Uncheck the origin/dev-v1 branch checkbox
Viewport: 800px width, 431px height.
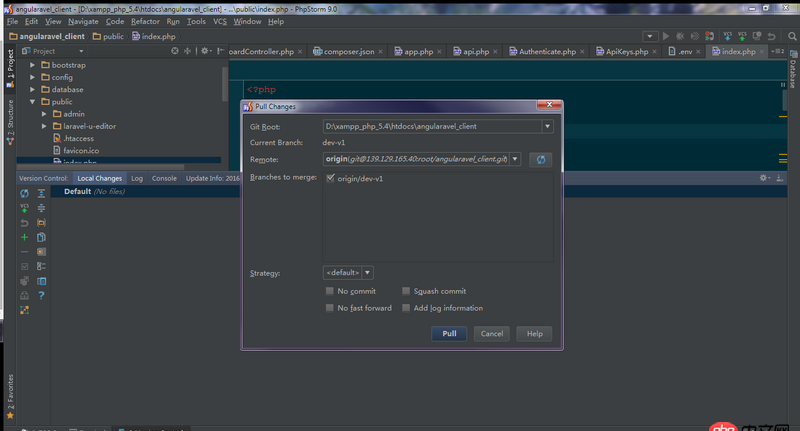(330, 178)
